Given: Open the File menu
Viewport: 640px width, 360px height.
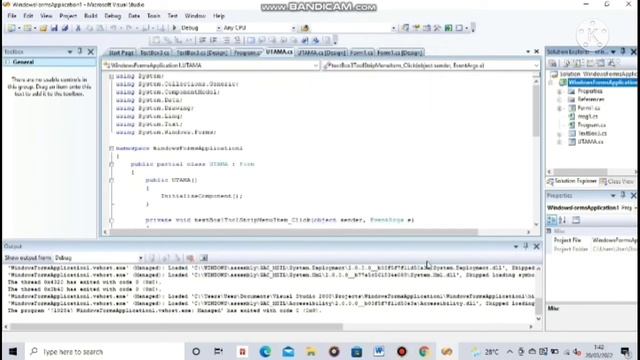Looking at the screenshot, I should (x=12, y=16).
